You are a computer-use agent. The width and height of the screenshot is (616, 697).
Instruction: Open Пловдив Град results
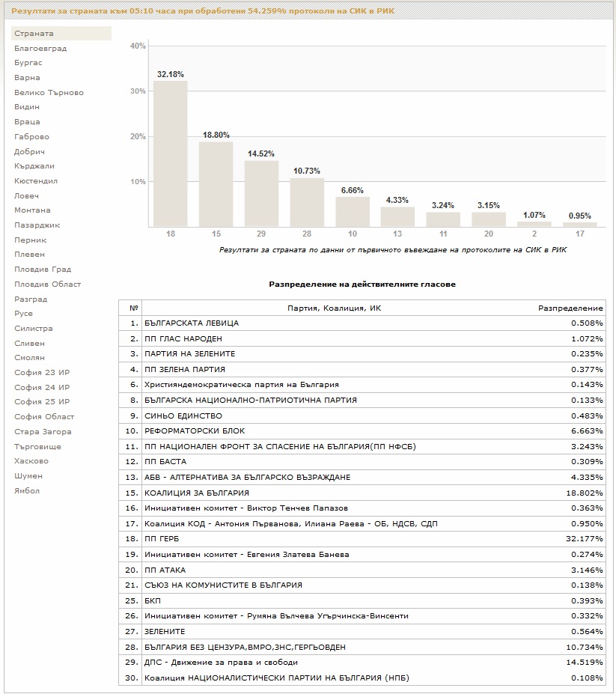click(43, 270)
